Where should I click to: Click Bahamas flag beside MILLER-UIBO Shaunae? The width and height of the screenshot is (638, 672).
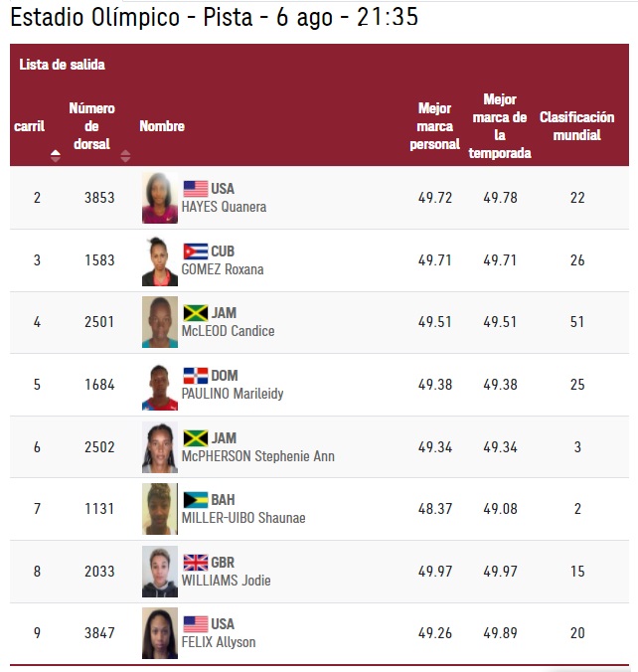tap(196, 500)
